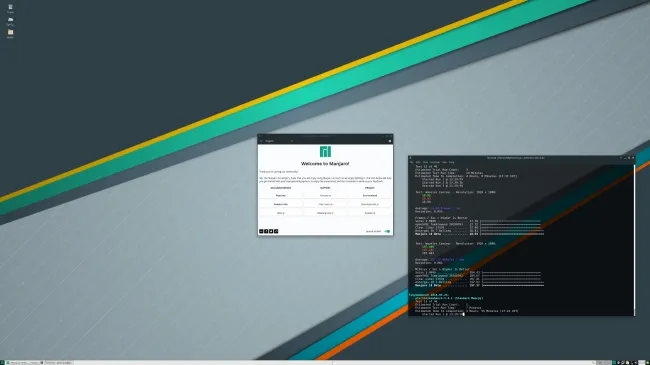The image size is (650, 365).
Task: Open the Facebook link icon in Manjaro Hello
Action: 266,231
